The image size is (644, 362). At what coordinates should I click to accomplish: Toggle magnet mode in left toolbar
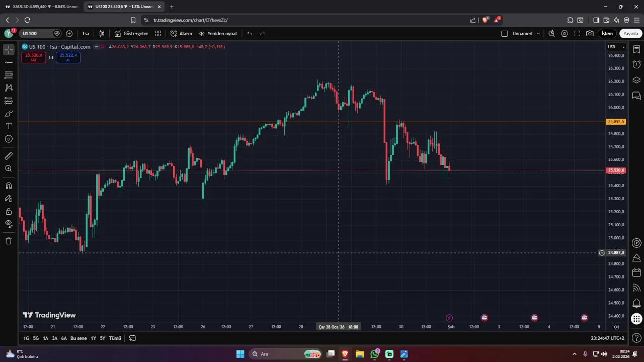[9, 186]
